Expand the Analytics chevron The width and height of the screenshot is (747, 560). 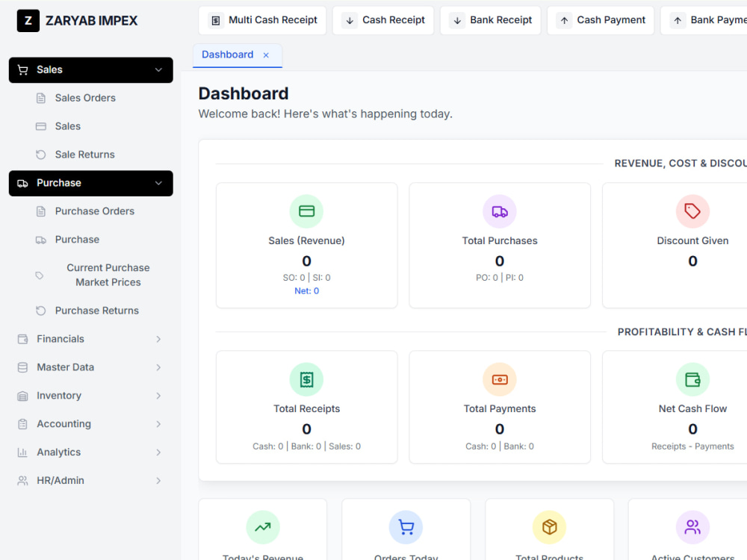pos(158,452)
